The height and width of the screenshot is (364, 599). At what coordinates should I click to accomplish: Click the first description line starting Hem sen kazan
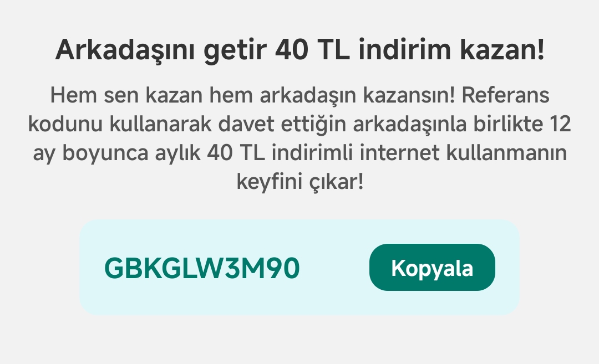(x=300, y=95)
